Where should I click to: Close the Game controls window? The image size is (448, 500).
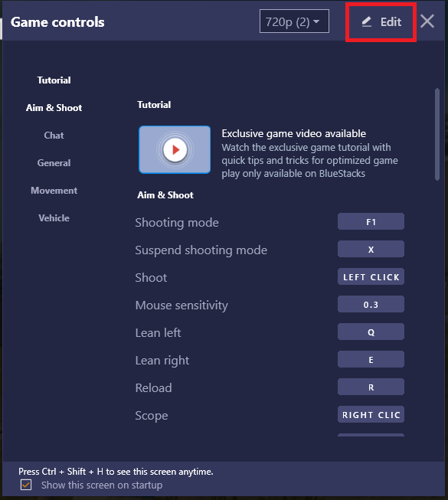[427, 21]
